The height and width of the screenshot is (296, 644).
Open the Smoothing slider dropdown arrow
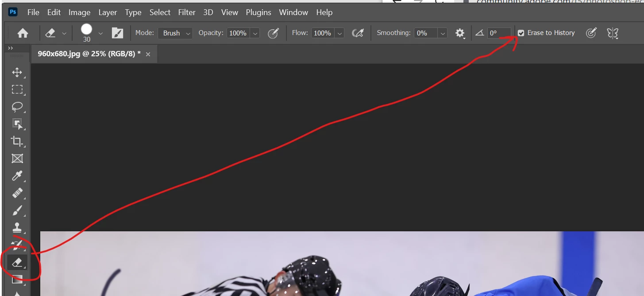443,33
